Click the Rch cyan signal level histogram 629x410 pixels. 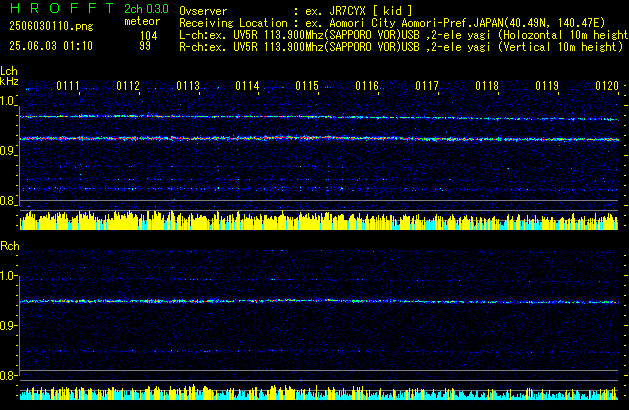[x=319, y=392]
